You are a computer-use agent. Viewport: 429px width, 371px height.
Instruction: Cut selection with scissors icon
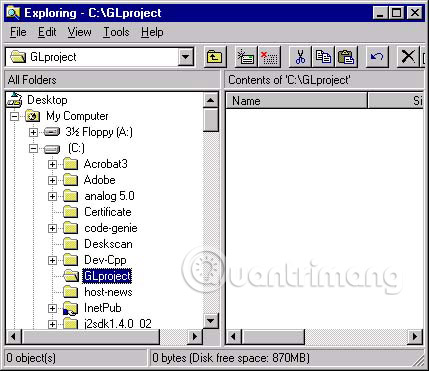pos(300,57)
